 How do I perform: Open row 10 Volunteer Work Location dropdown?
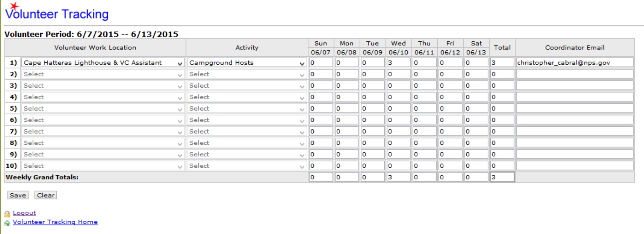[103, 166]
